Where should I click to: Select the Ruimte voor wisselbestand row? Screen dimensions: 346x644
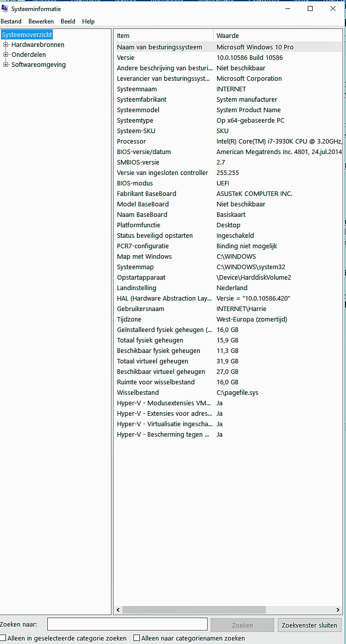[x=229, y=382]
